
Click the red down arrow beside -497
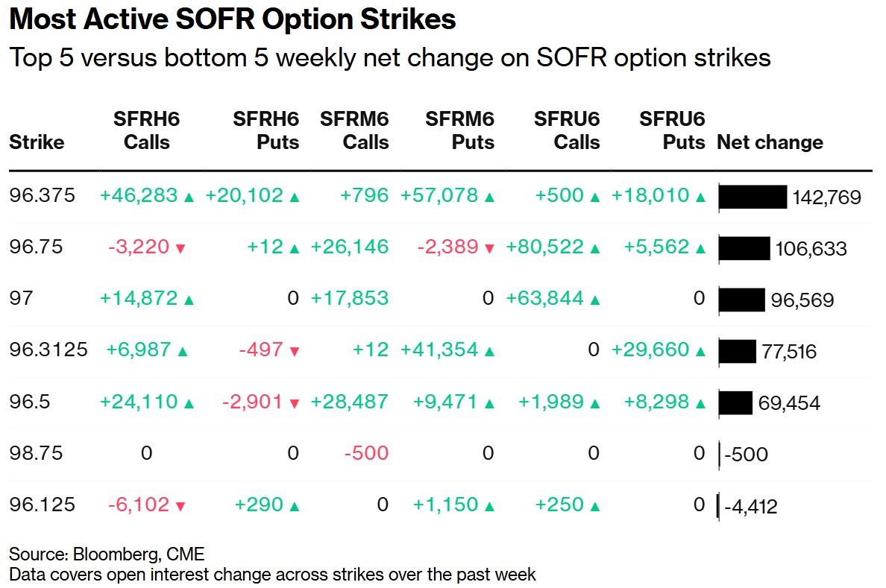point(294,352)
